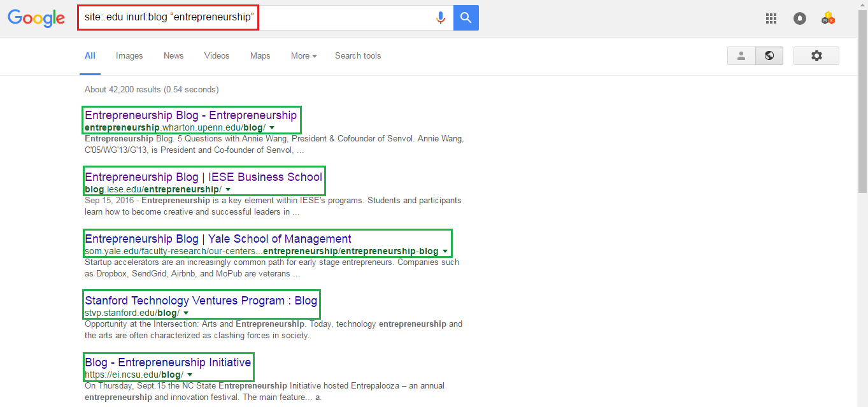
Task: Switch to Maps tab
Action: (x=260, y=55)
